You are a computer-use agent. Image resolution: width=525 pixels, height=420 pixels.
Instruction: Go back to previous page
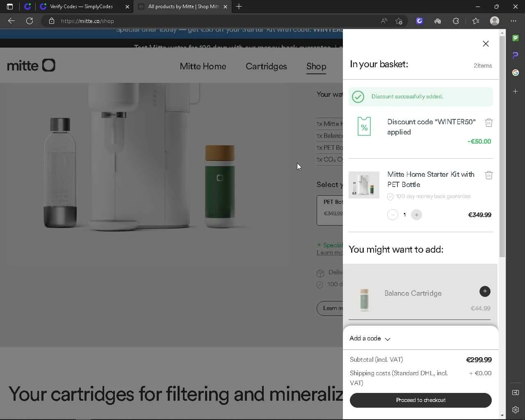click(11, 21)
